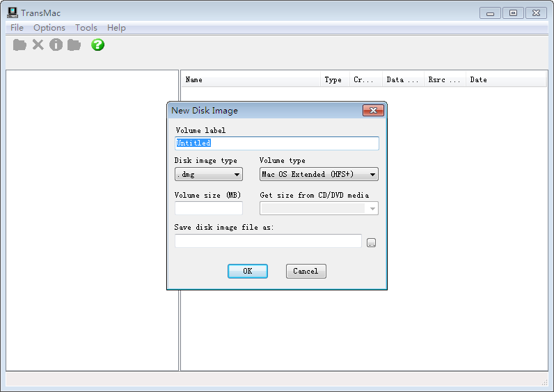Image resolution: width=554 pixels, height=392 pixels.
Task: Click the TransMac app icon in title bar
Action: pyautogui.click(x=13, y=13)
